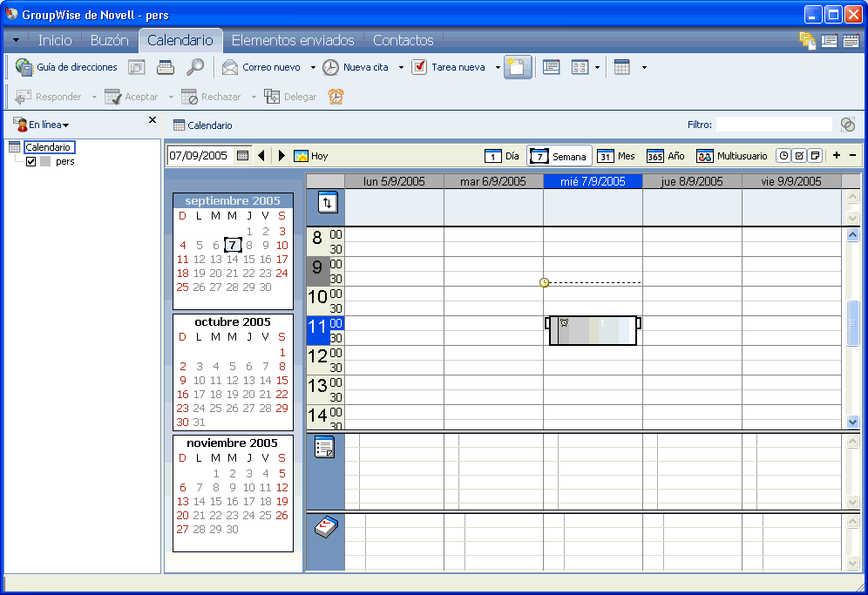Click the filter icon beside the Filtro field
The height and width of the screenshot is (595, 868).
(847, 125)
